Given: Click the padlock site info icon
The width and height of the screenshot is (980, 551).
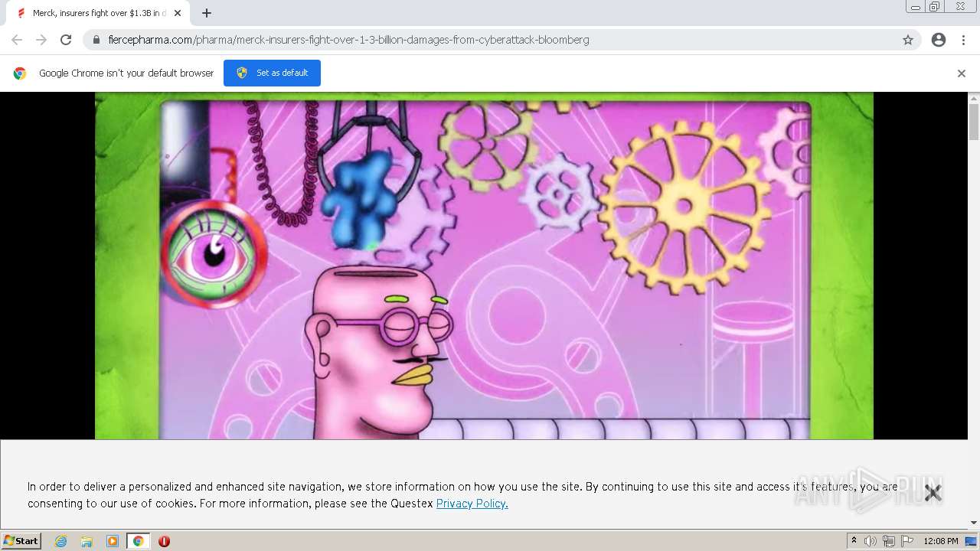Looking at the screenshot, I should click(96, 40).
